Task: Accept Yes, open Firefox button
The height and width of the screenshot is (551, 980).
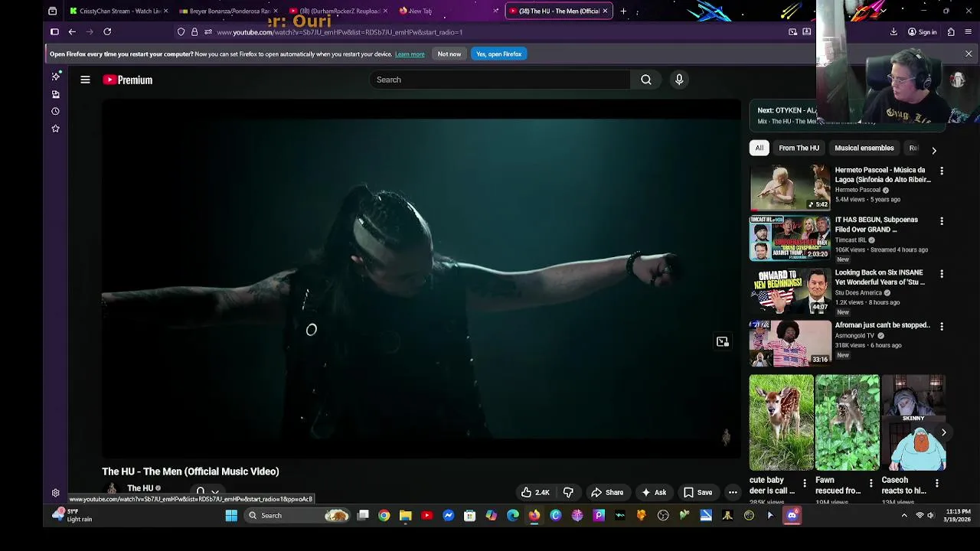Action: (x=498, y=54)
